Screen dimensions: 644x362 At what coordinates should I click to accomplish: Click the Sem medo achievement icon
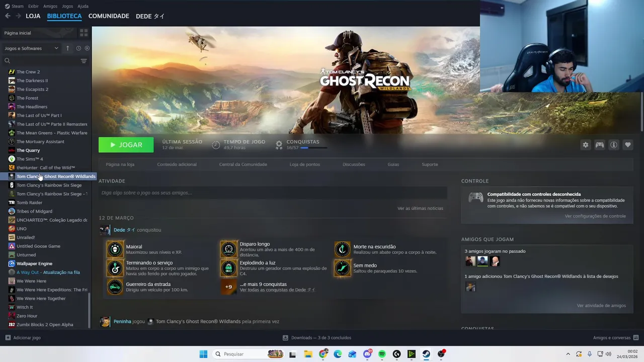343,268
